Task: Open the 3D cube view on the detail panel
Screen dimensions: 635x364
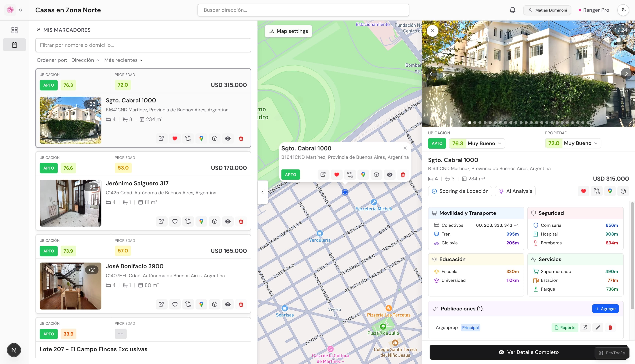Action: [x=623, y=191]
